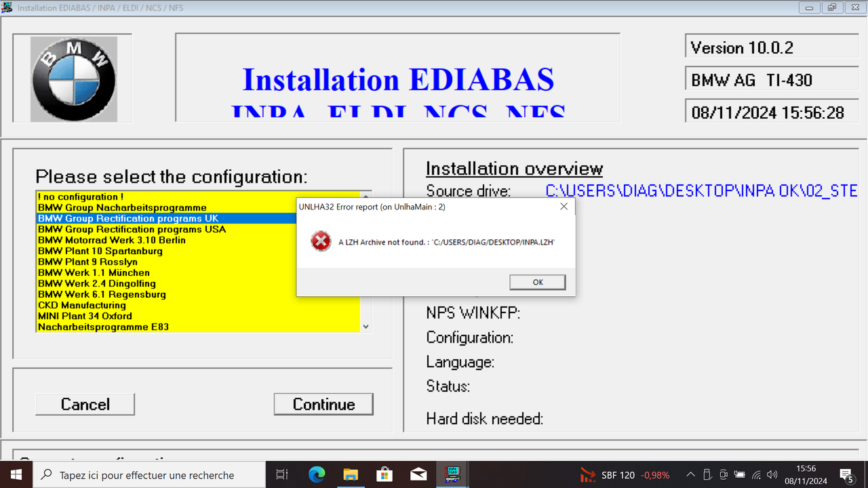Image resolution: width=868 pixels, height=488 pixels.
Task: Click the 'BMW AG TI-430' text
Action: click(751, 80)
